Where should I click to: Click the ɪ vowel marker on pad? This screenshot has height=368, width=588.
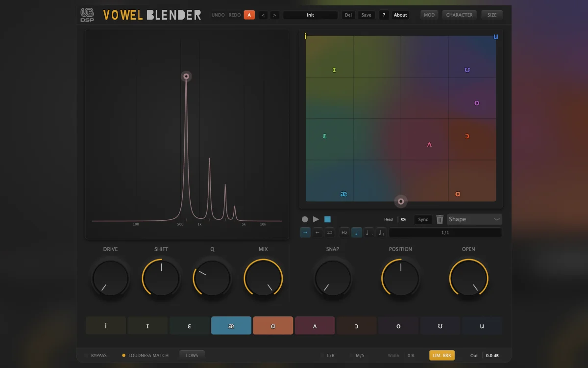(x=334, y=70)
